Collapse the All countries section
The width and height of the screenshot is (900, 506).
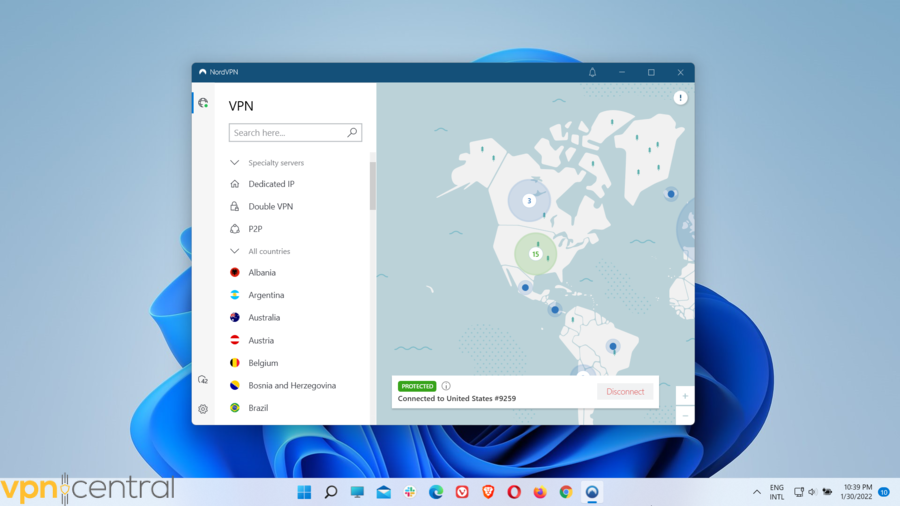point(235,251)
